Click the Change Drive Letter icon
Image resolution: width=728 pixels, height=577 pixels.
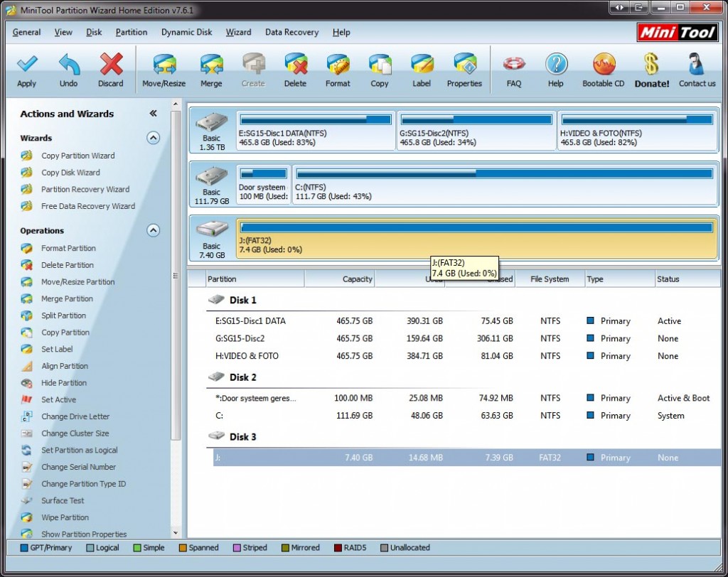pos(27,416)
